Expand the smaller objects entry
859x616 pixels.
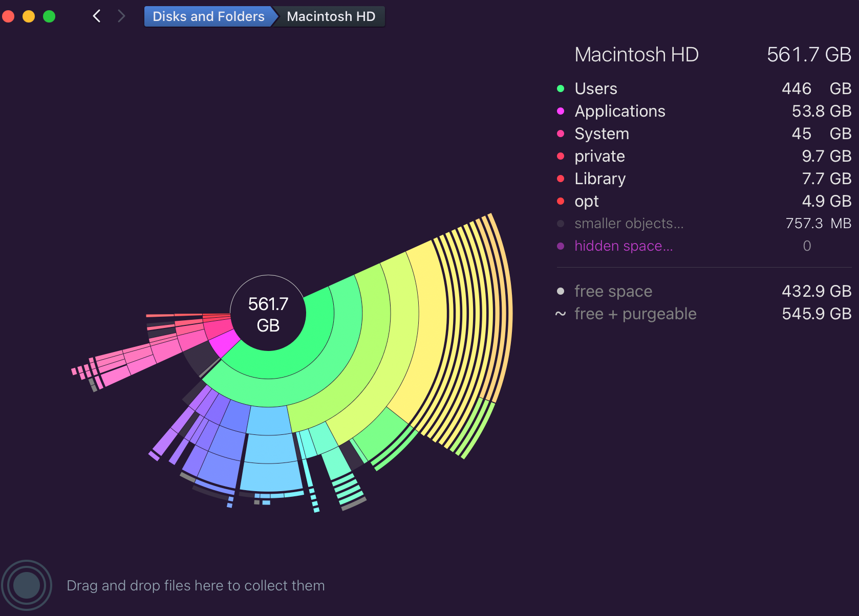click(x=629, y=224)
